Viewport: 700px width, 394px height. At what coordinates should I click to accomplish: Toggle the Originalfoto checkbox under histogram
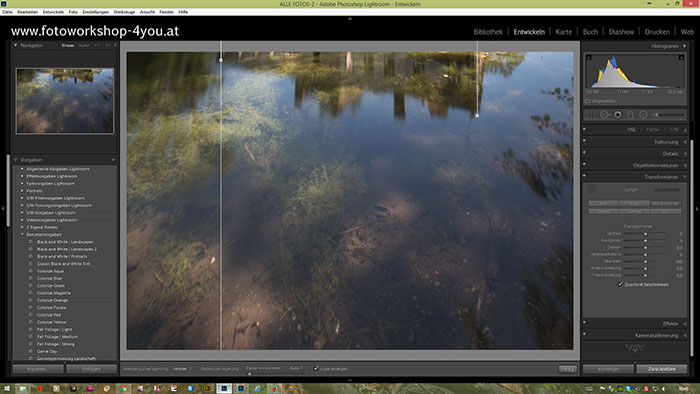coord(588,101)
